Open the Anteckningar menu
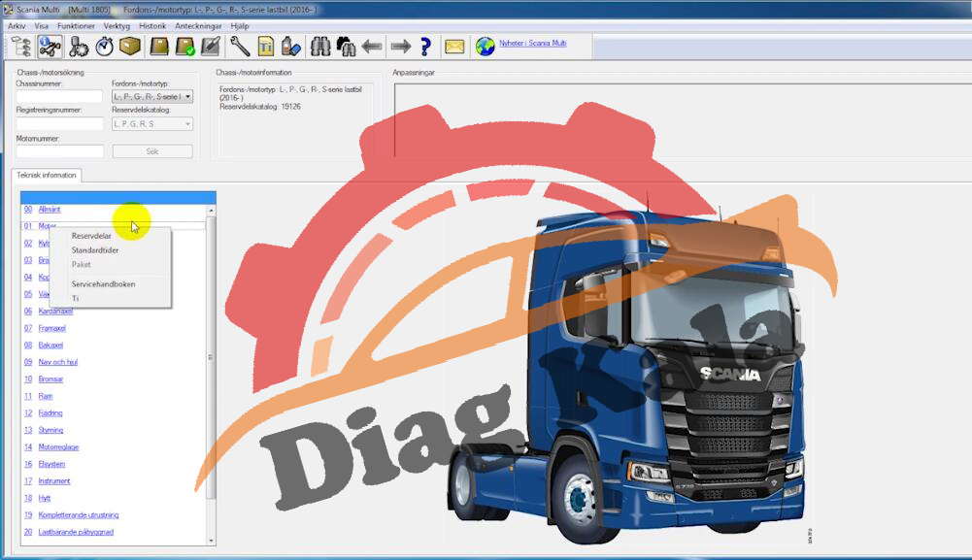972x560 pixels. click(198, 26)
